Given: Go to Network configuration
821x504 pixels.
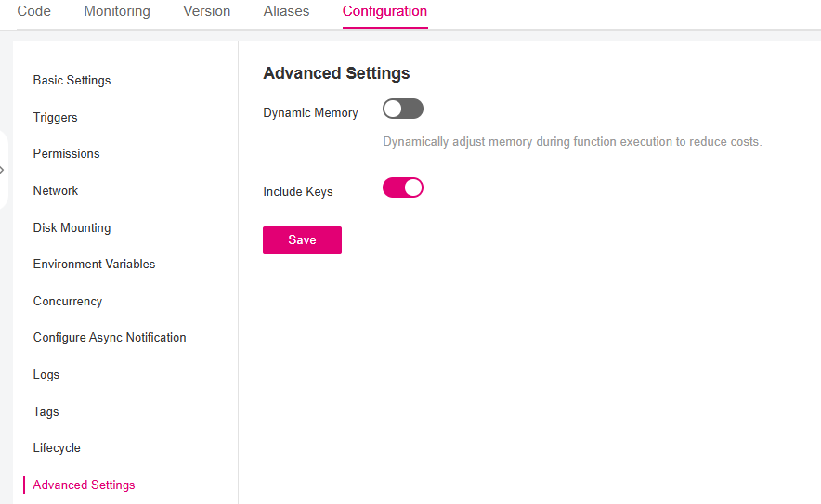Looking at the screenshot, I should [56, 191].
